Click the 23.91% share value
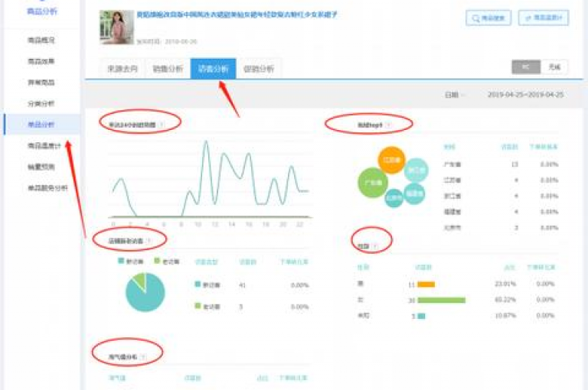This screenshot has width=588, height=390. (505, 284)
